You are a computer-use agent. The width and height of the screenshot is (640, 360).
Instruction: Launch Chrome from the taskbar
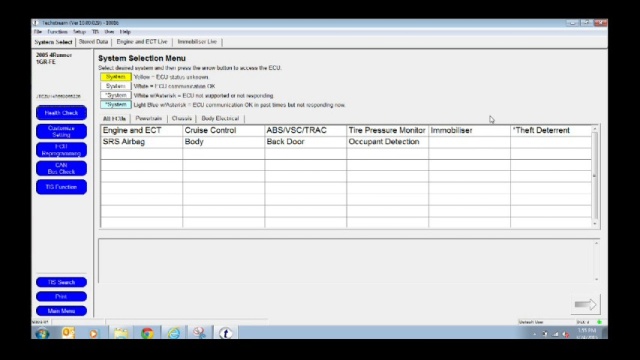coord(147,333)
